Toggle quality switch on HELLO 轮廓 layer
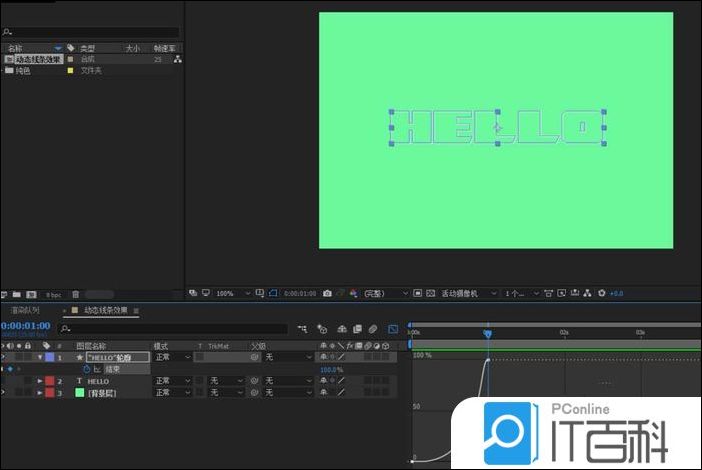 (342, 357)
